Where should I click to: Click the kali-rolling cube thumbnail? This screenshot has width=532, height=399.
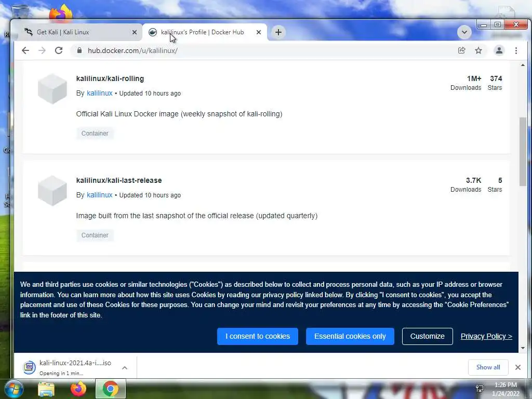click(52, 88)
